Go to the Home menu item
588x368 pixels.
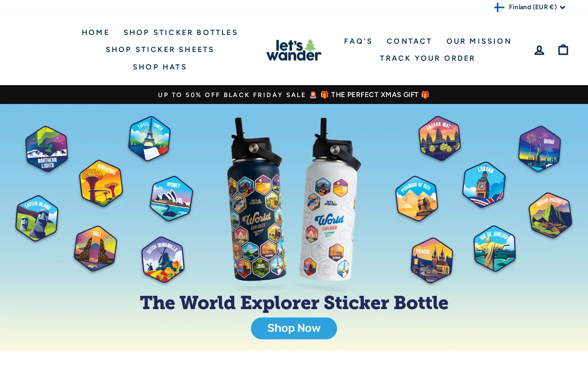coord(96,33)
